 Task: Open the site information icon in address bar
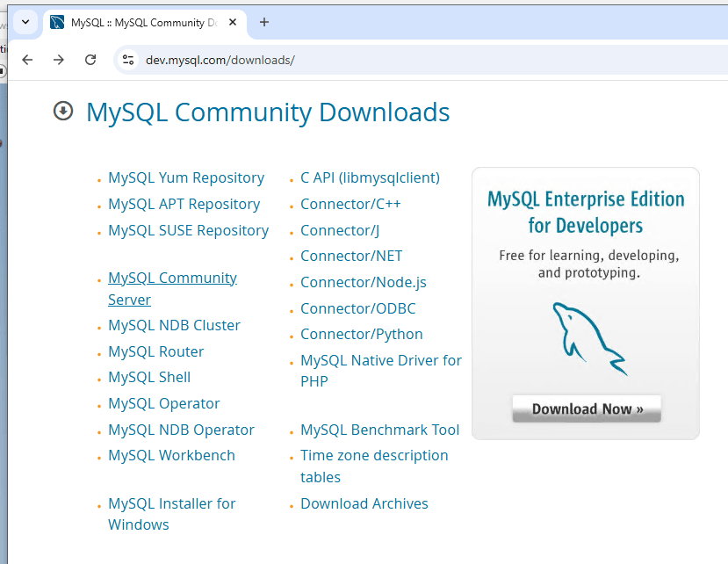point(128,60)
